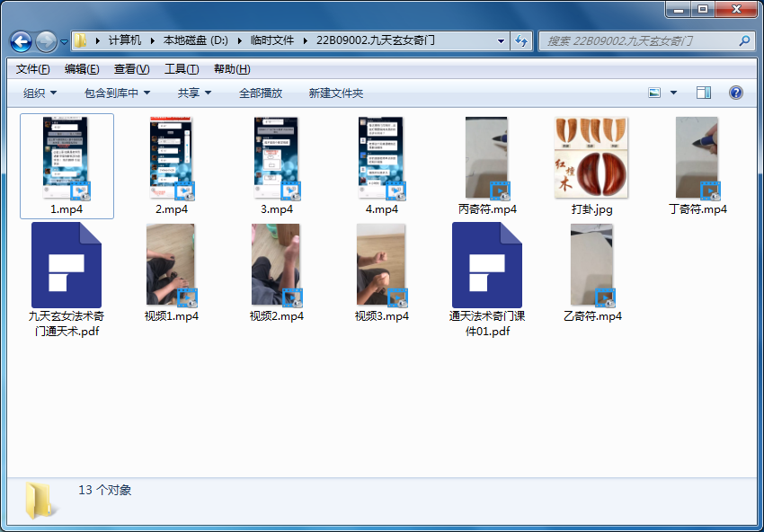The height and width of the screenshot is (532, 764).
Task: Select 通天法术奇门课件01.pdf file icon
Action: click(487, 265)
